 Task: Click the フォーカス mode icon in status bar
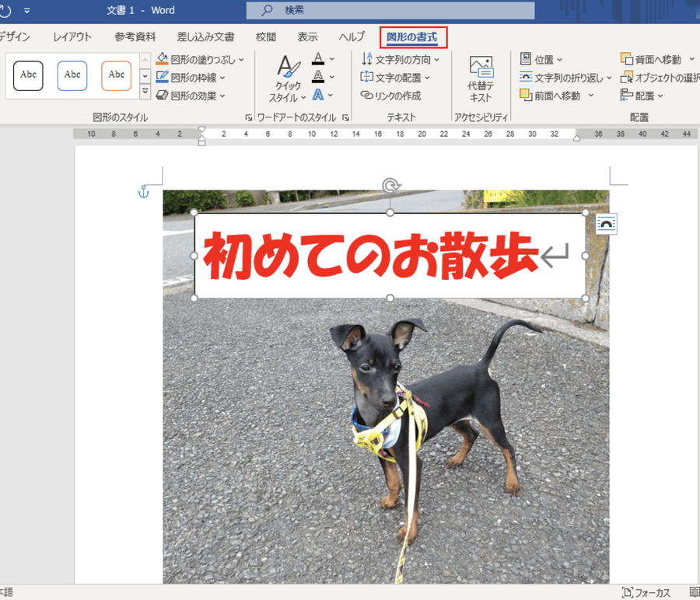click(x=628, y=592)
